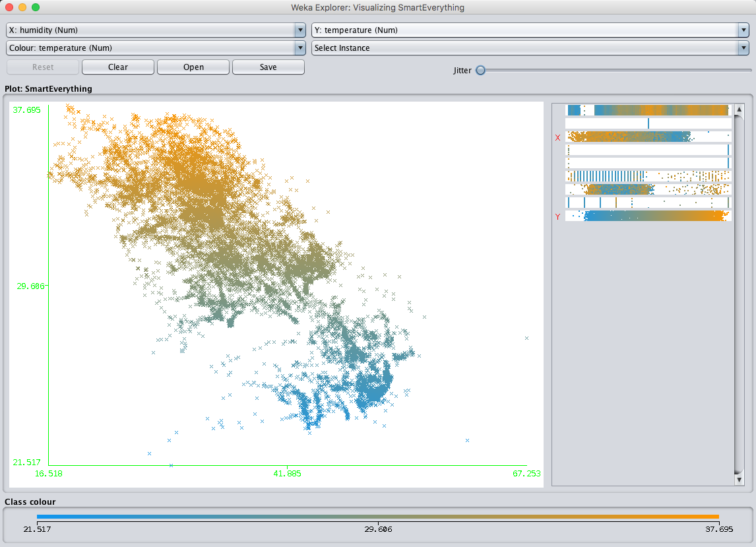Click the red Y marker beside attribute strip
This screenshot has width=756, height=547.
[558, 216]
